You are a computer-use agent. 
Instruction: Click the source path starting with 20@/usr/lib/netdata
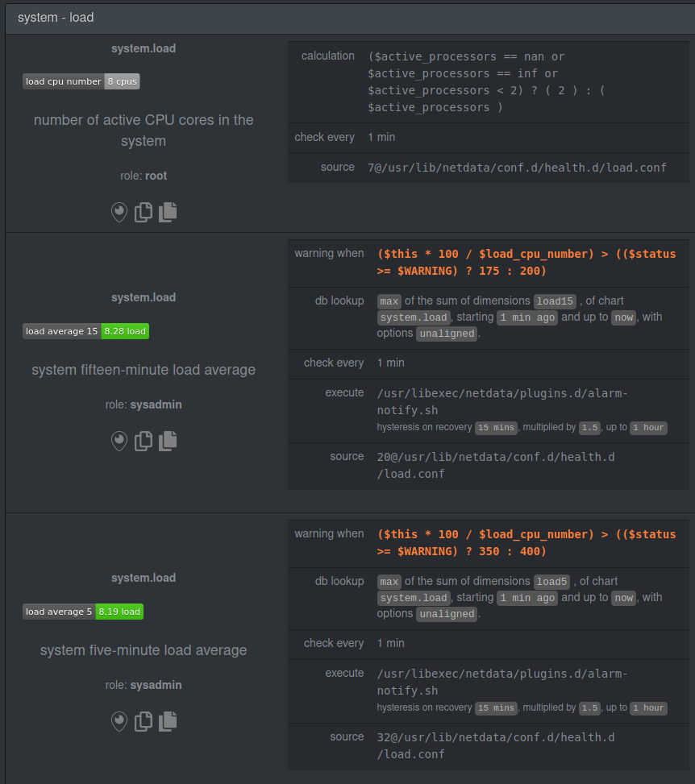[496, 465]
